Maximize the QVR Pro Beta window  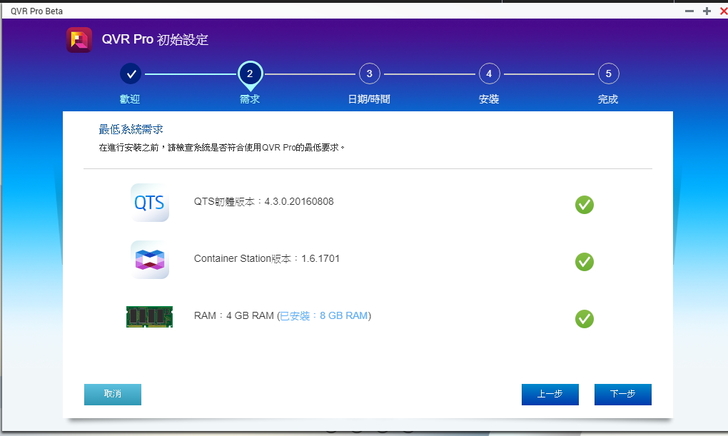707,11
